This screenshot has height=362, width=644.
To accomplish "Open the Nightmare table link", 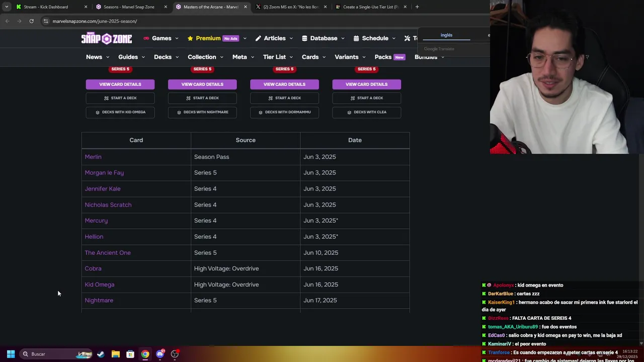I will click(99, 300).
